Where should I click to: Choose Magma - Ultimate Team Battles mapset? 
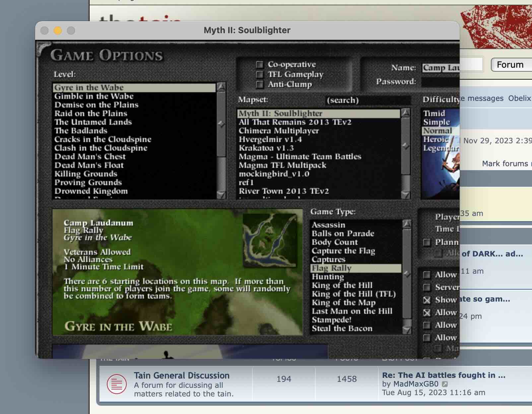[x=319, y=157]
